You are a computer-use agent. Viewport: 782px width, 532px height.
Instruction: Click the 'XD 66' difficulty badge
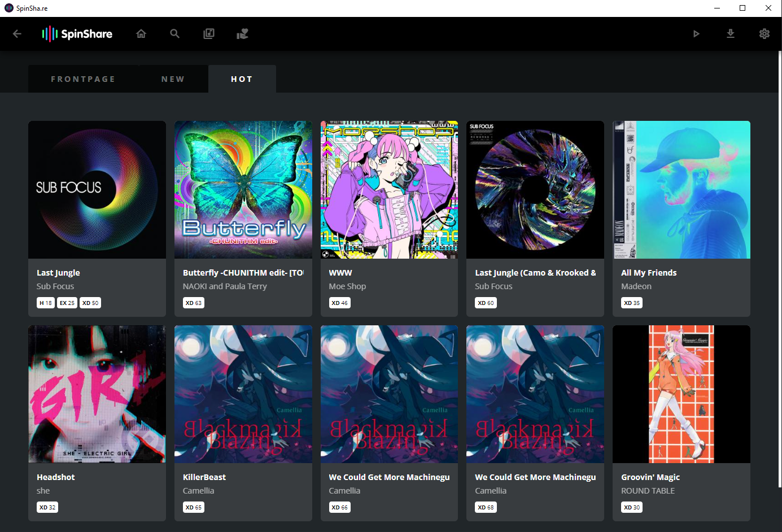(340, 507)
